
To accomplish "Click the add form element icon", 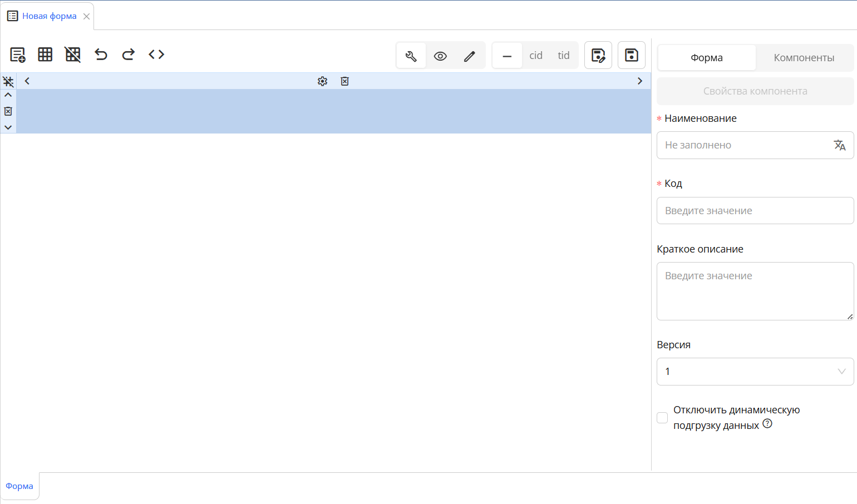I will coord(18,55).
